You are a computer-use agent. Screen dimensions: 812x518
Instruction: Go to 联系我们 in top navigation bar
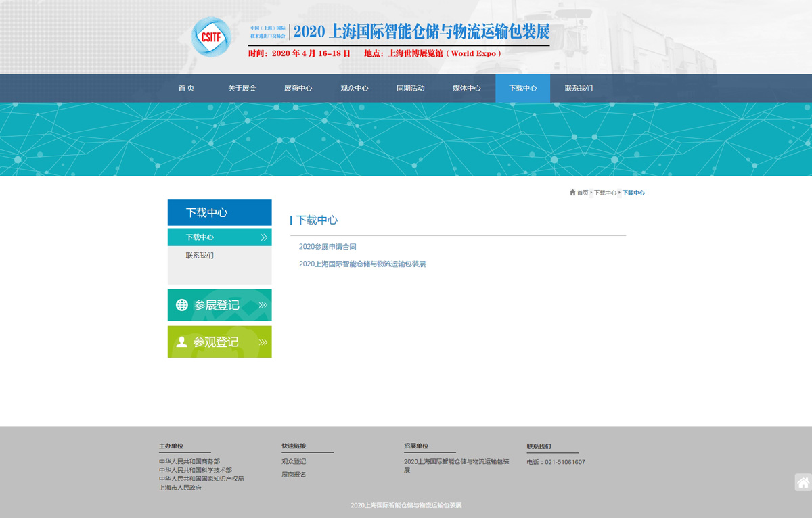click(x=579, y=89)
